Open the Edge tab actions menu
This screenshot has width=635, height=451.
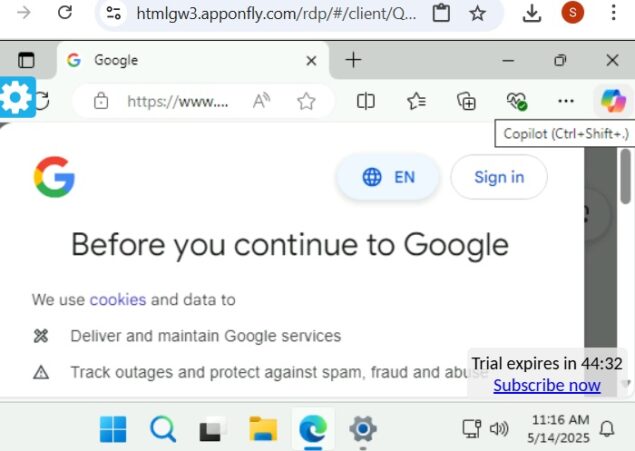pyautogui.click(x=26, y=60)
